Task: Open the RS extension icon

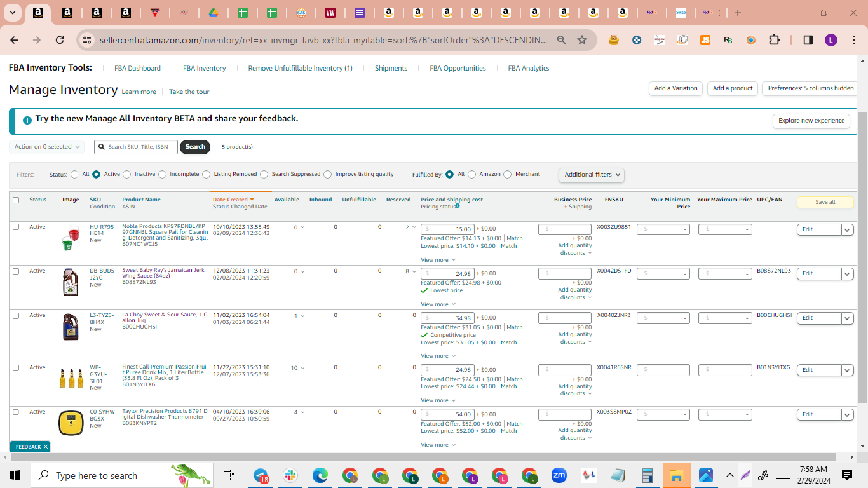Action: click(728, 40)
